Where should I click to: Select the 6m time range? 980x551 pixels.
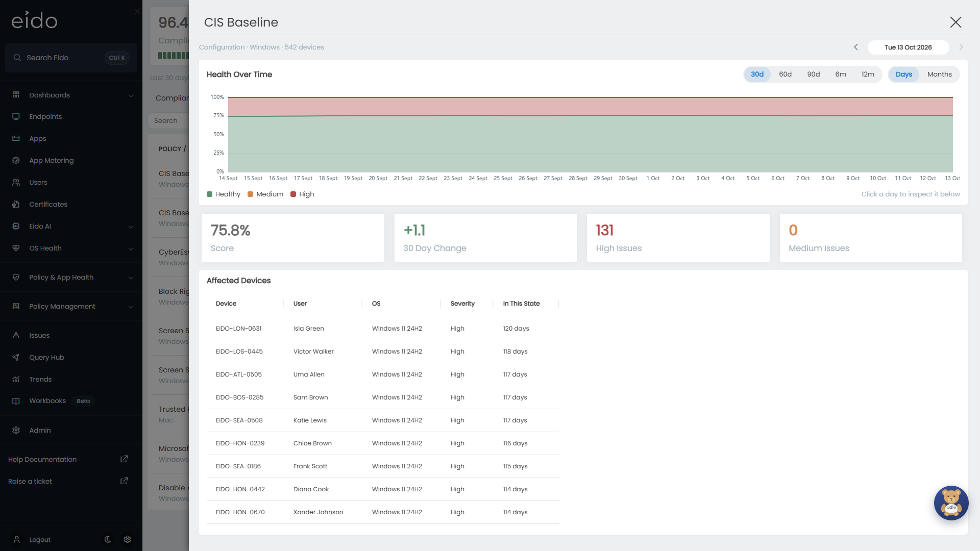[841, 74]
